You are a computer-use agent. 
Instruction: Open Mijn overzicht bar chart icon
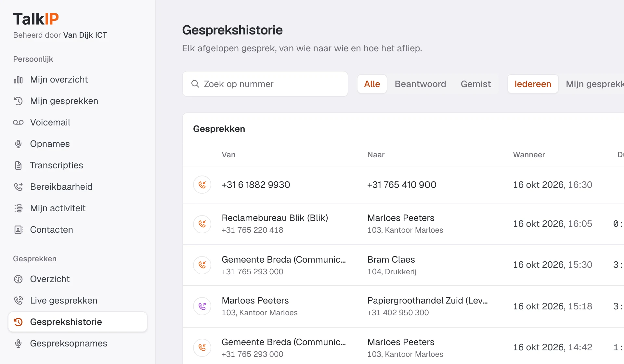18,80
